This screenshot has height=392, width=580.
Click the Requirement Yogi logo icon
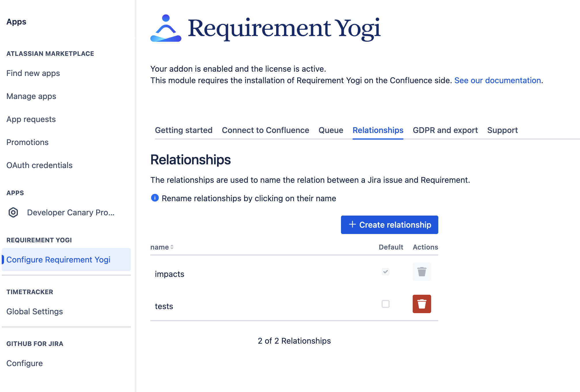[166, 28]
